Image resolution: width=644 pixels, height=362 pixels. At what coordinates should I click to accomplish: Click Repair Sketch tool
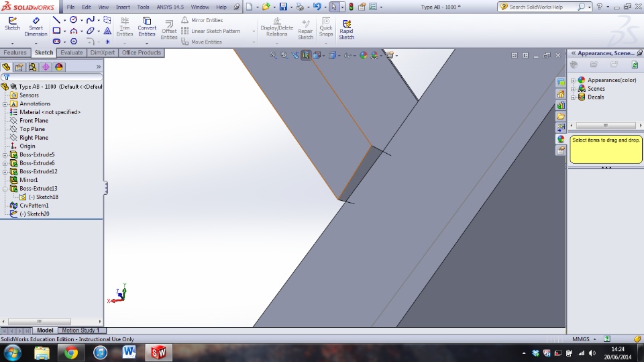305,29
